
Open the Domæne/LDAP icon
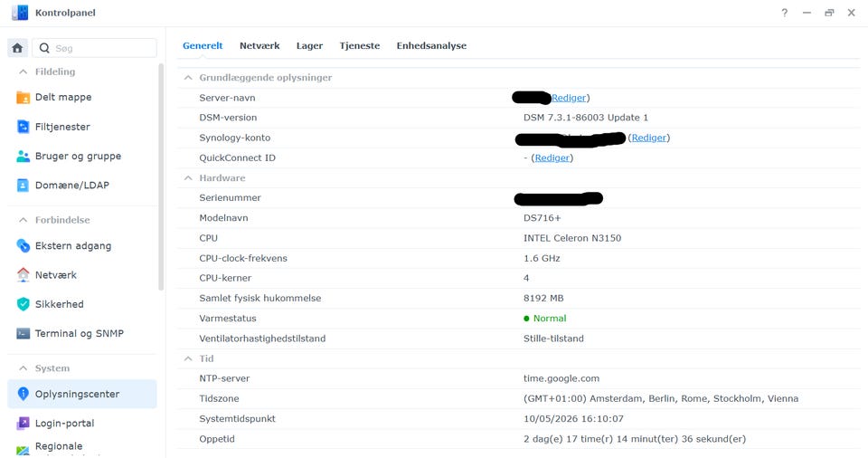pos(23,186)
